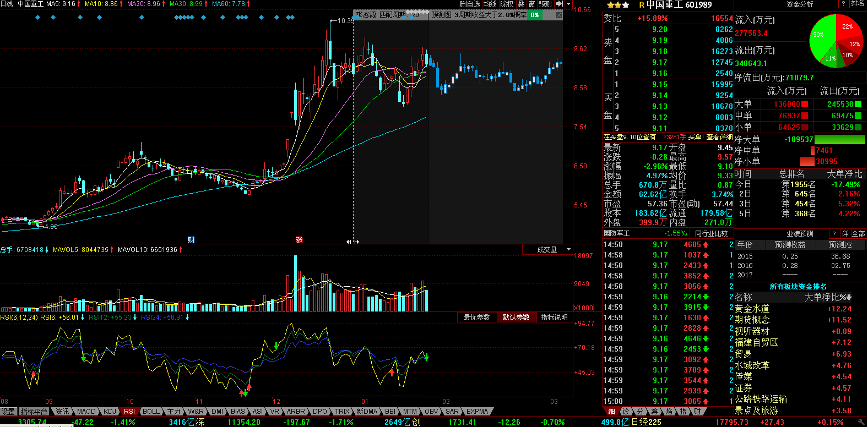Switch to the OBV indicator tab
The width and height of the screenshot is (868, 427).
431,412
